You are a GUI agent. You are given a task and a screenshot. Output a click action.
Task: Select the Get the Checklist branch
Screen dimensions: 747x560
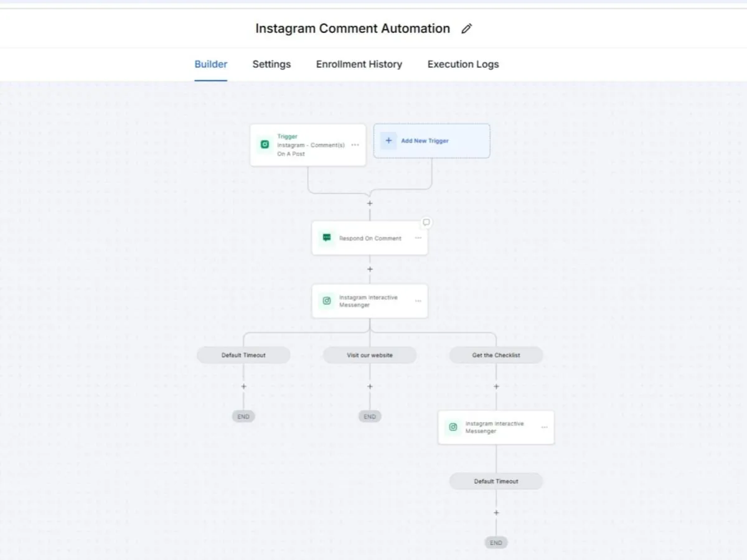coord(496,355)
